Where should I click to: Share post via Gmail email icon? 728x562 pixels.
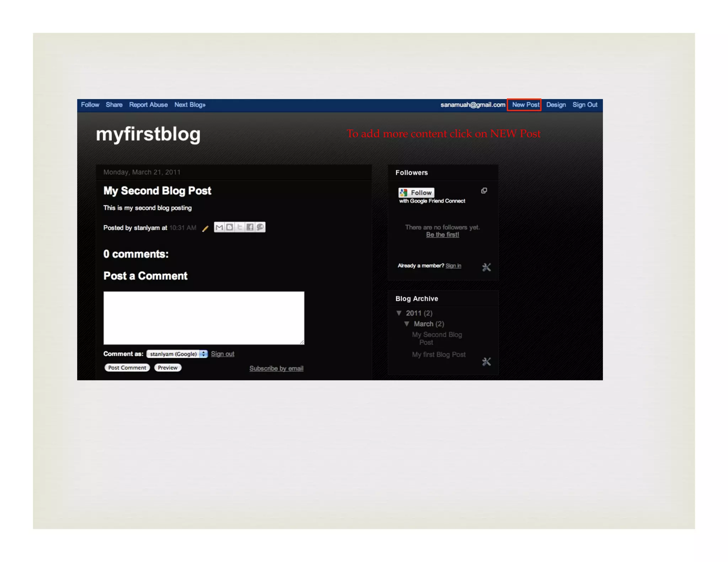pos(219,227)
